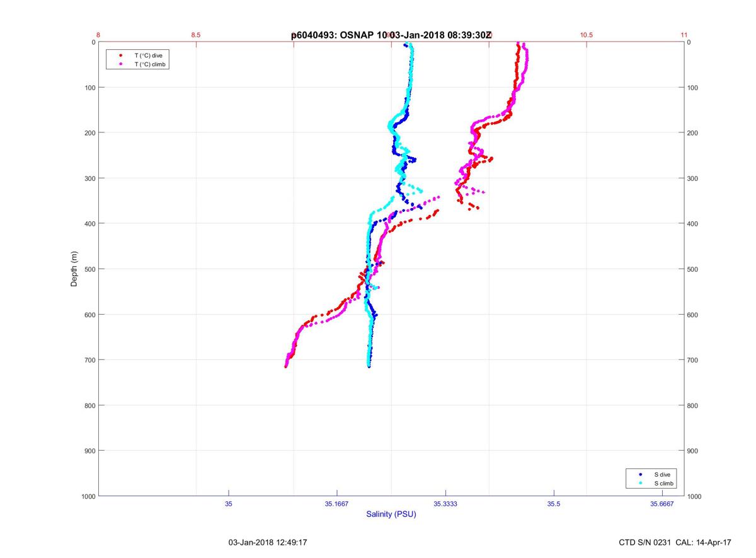Click the 'Depth (m)' axis label

tap(74, 269)
